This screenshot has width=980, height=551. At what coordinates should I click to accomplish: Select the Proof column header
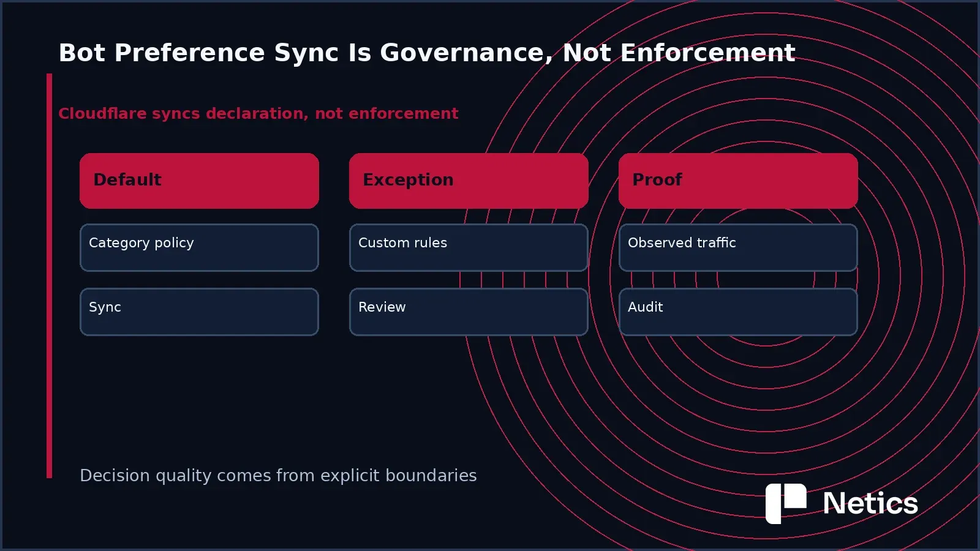pyautogui.click(x=738, y=181)
